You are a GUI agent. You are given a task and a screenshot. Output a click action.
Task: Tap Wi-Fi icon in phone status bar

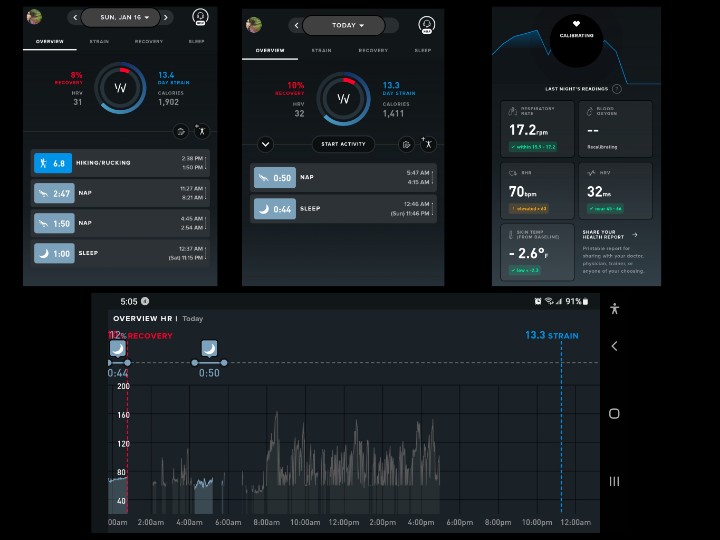(549, 301)
